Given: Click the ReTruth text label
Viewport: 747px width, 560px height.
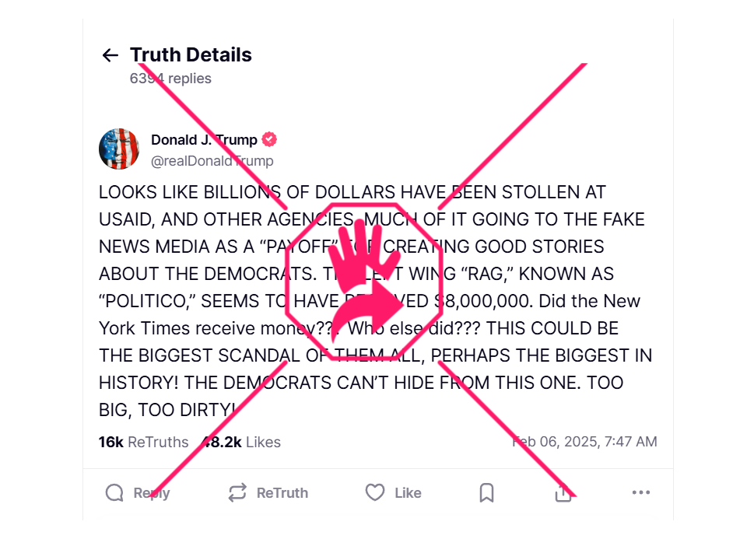Looking at the screenshot, I should point(282,493).
